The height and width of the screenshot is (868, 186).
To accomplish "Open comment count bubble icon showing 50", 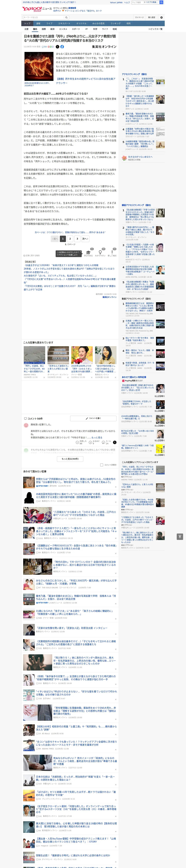I will (44, 47).
